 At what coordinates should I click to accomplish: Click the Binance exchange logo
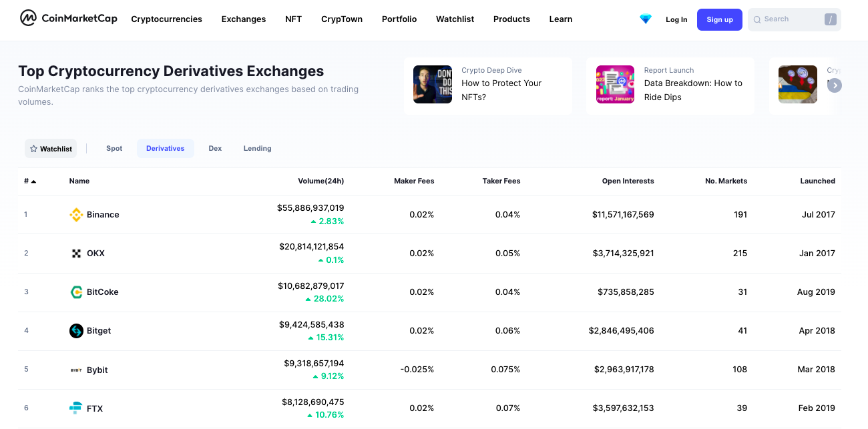[x=76, y=215]
